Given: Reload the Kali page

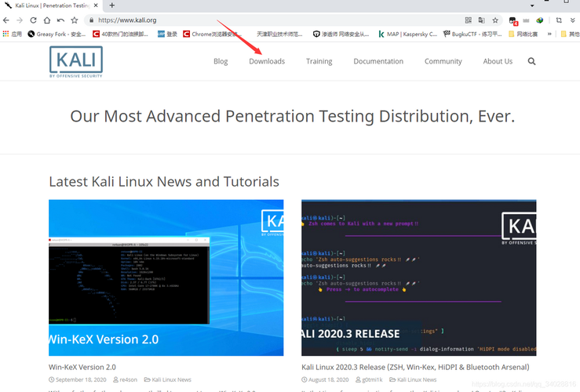Looking at the screenshot, I should 33,20.
